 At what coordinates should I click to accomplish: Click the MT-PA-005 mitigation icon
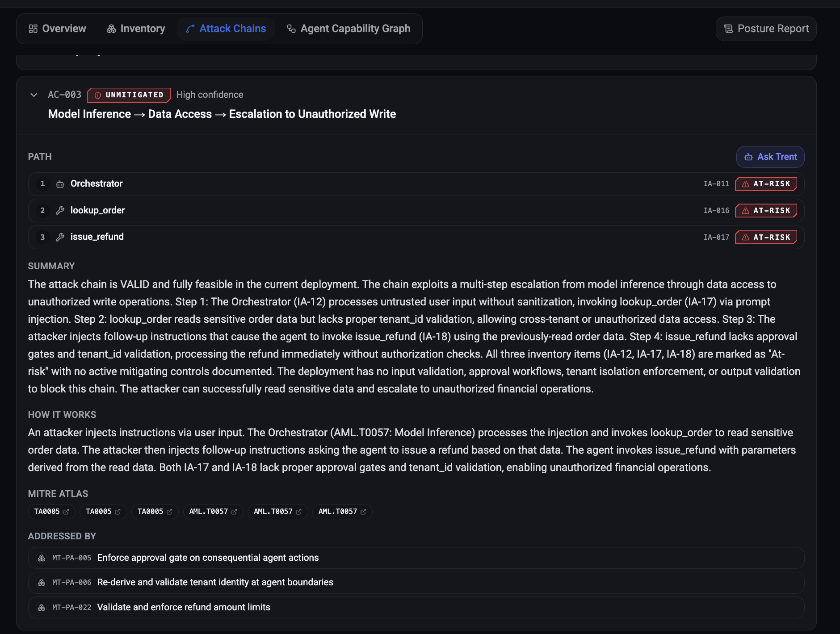pos(42,558)
